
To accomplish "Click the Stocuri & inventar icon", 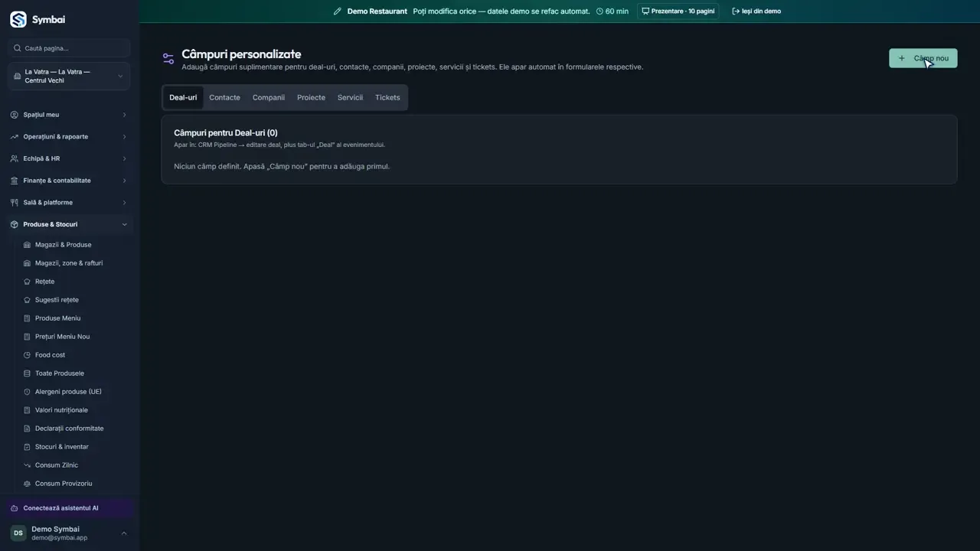I will pos(28,447).
